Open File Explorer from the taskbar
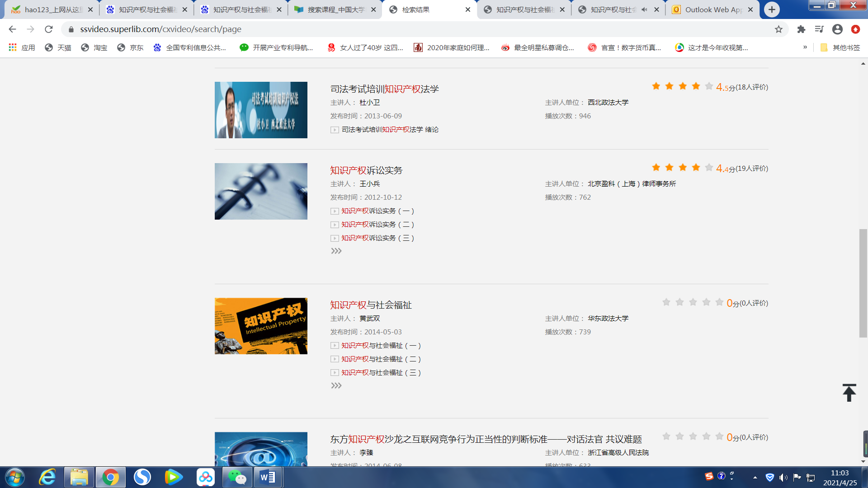868x488 pixels. coord(79,477)
